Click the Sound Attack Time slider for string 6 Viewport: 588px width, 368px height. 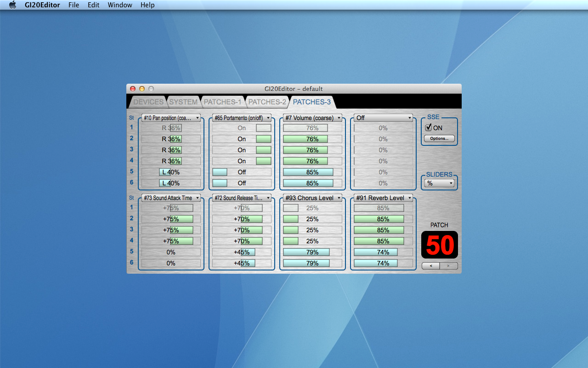[171, 263]
